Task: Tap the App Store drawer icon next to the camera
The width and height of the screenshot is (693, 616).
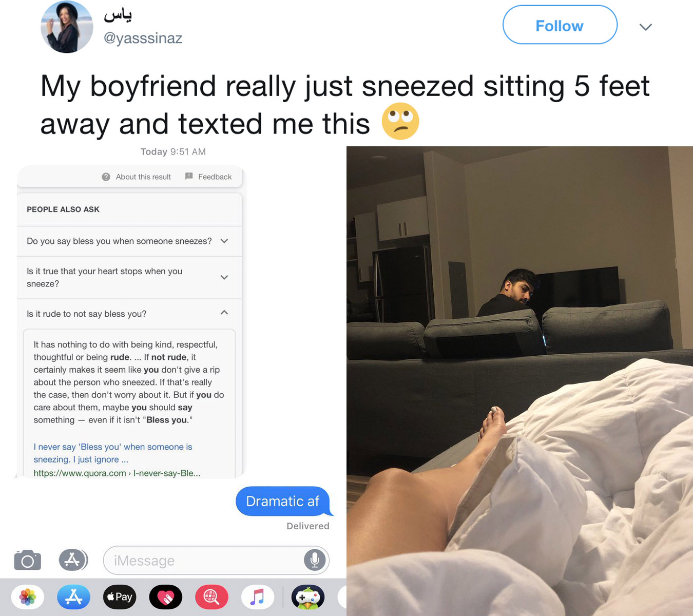Action: 73,560
